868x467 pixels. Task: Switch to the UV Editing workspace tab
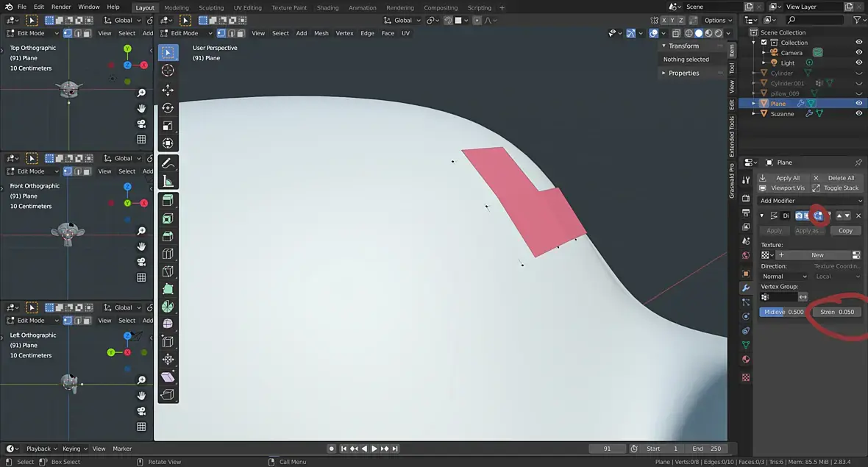click(x=247, y=8)
